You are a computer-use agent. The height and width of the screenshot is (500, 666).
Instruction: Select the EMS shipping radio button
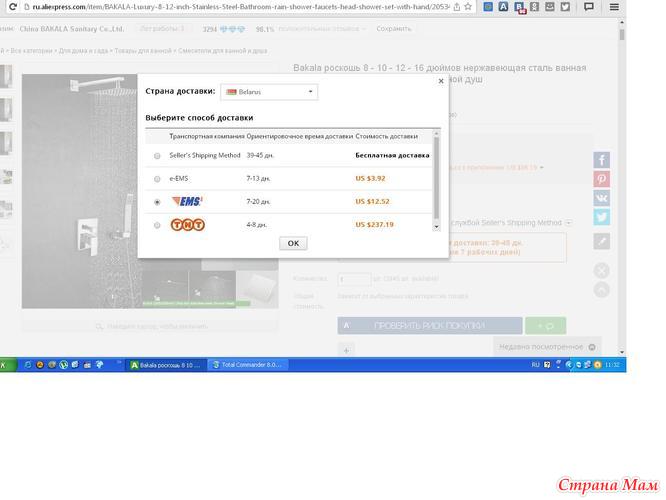point(157,202)
